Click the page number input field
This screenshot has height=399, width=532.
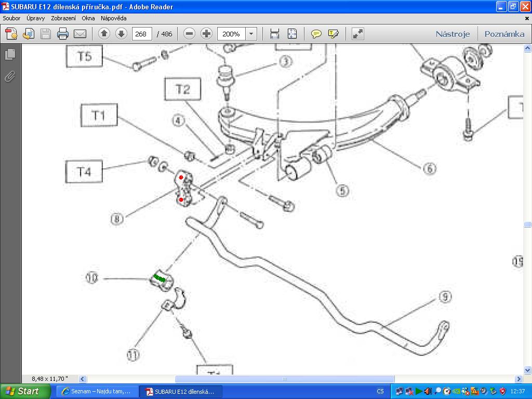[141, 34]
